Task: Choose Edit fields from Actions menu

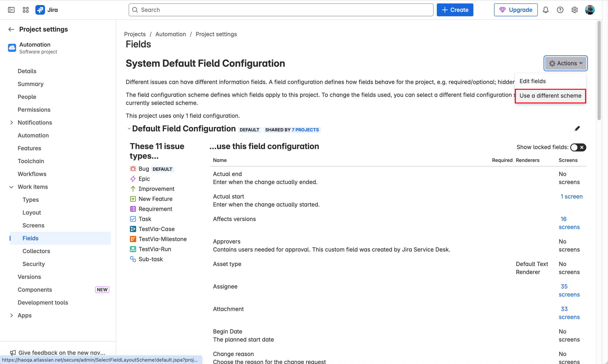Action: [x=532, y=81]
